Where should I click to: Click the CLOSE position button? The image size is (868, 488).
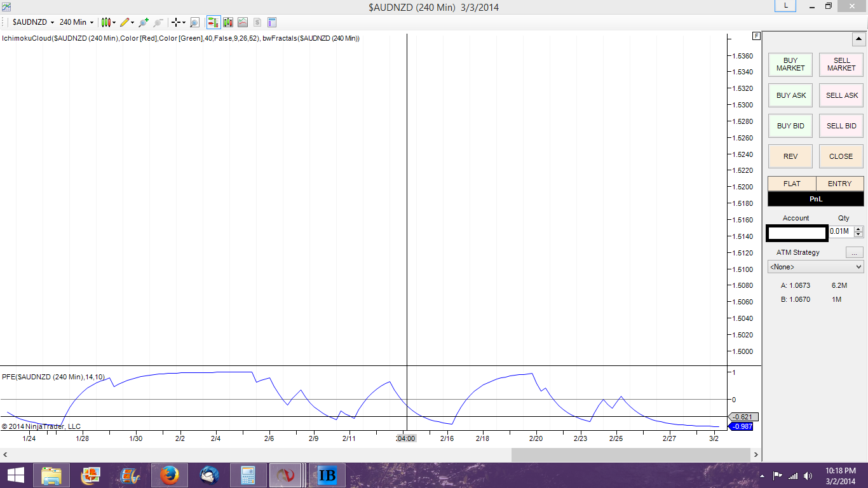click(x=841, y=156)
